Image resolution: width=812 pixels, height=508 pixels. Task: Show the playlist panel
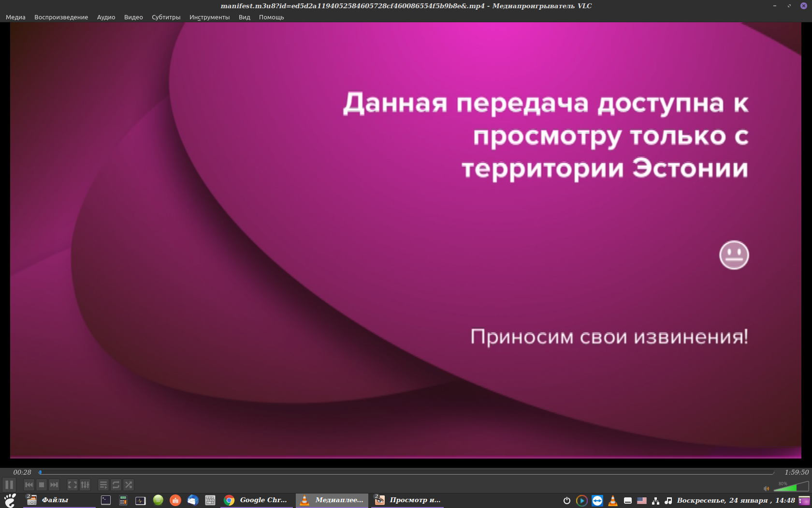[x=103, y=485]
